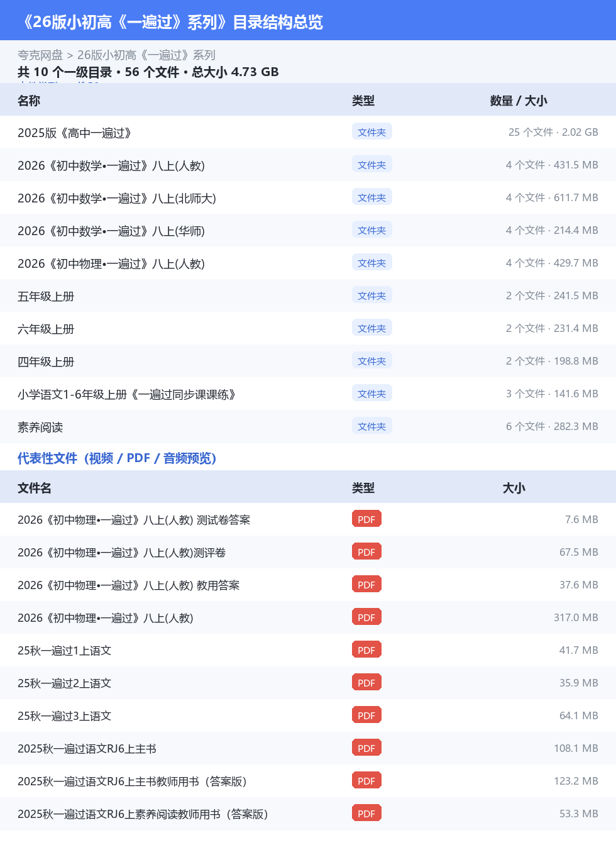Open 25秋一遍过1上语文 file
Screen dimensions: 616x850
tap(65, 651)
